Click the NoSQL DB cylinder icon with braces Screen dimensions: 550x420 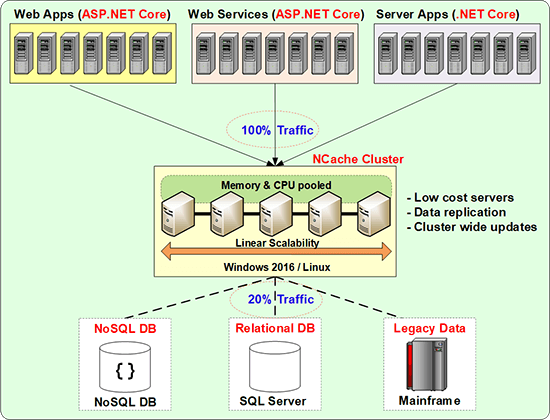tap(125, 367)
